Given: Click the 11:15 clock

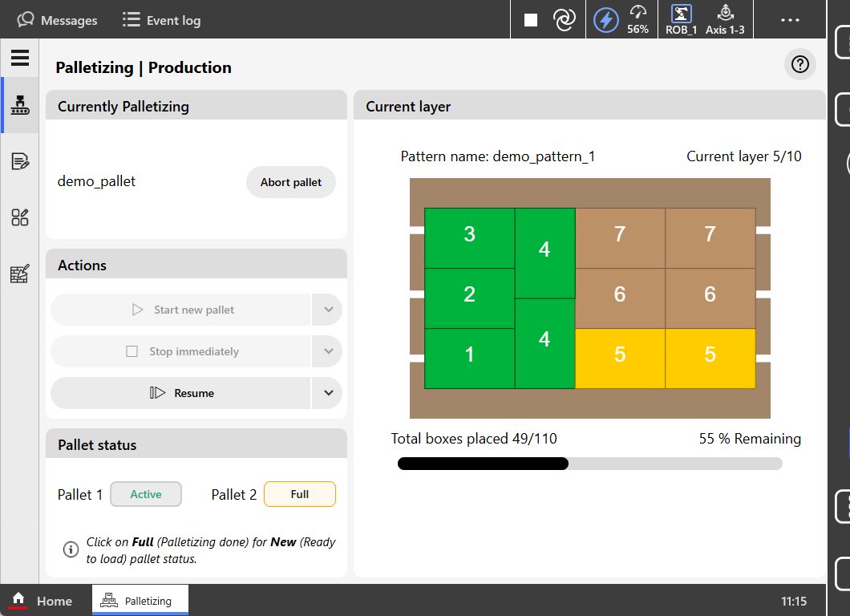Looking at the screenshot, I should coord(794,601).
